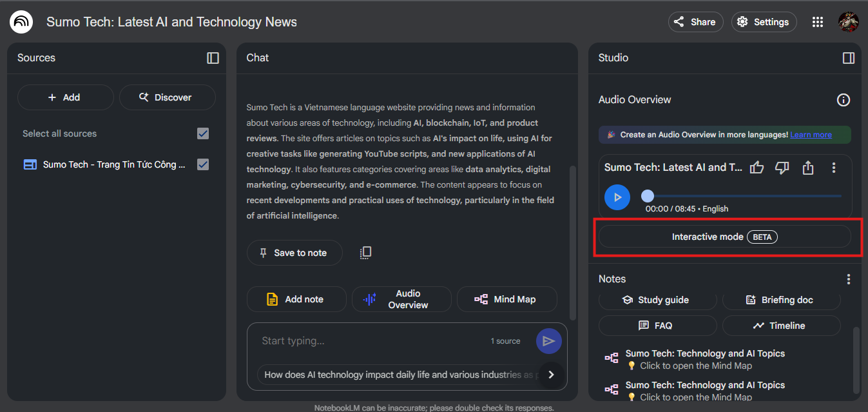Click the notebook title Sumo Tech
Viewport: 868px width, 412px height.
pyautogui.click(x=171, y=22)
